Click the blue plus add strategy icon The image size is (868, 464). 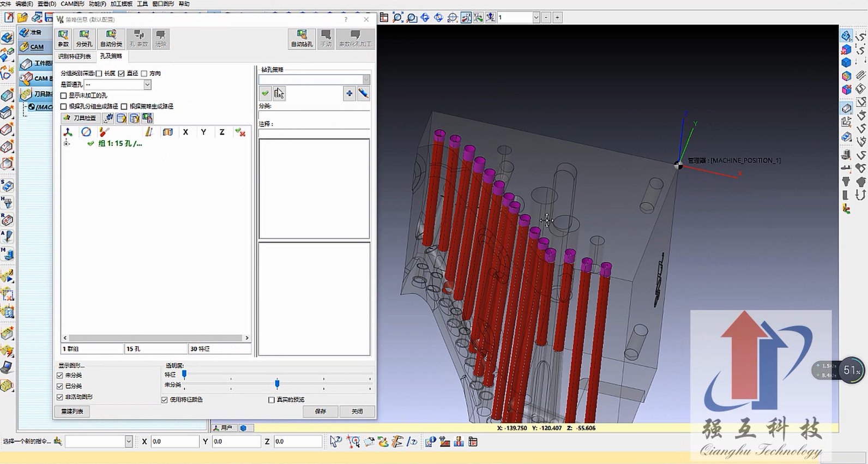point(349,94)
